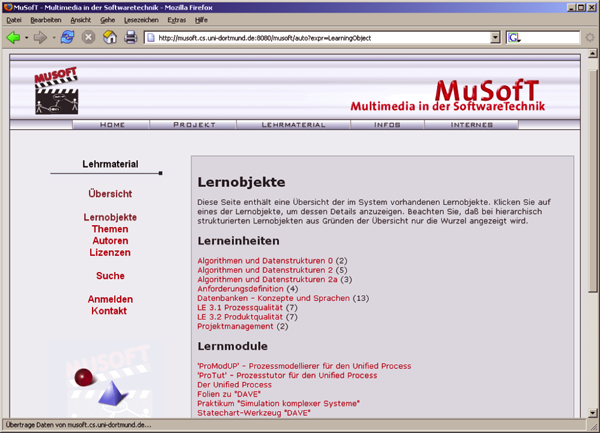Screen dimensions: 600x433
Task: Open the Autoren sidebar link
Action: click(110, 241)
